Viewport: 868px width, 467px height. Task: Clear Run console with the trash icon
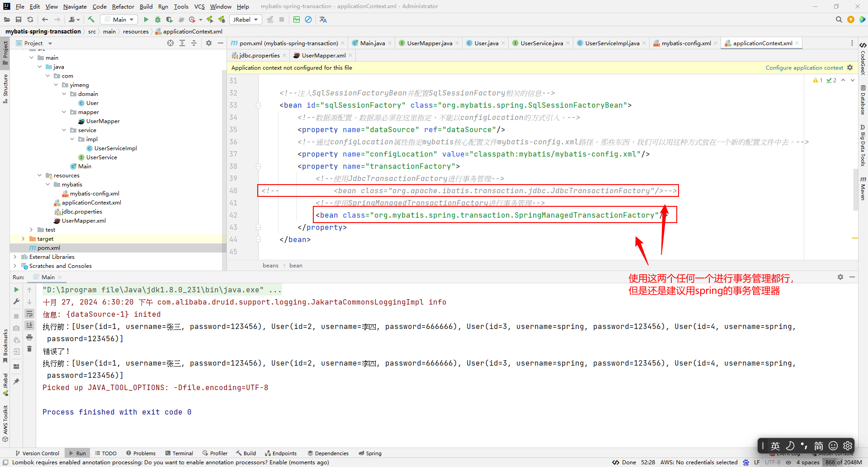[29, 349]
